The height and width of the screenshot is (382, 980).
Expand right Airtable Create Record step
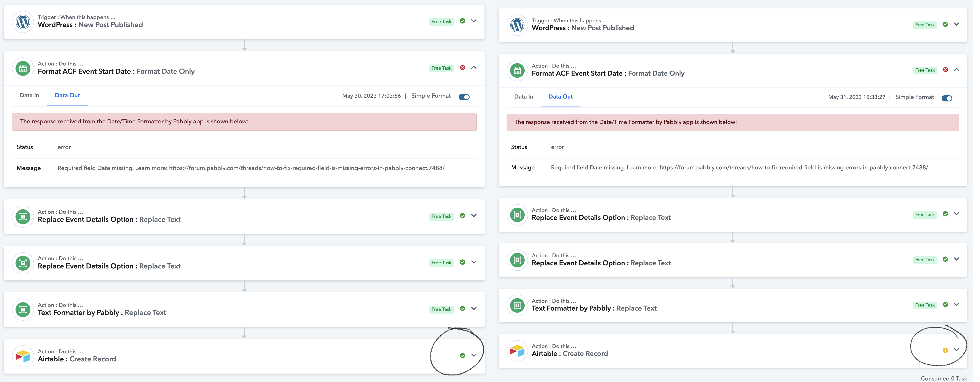pyautogui.click(x=956, y=350)
